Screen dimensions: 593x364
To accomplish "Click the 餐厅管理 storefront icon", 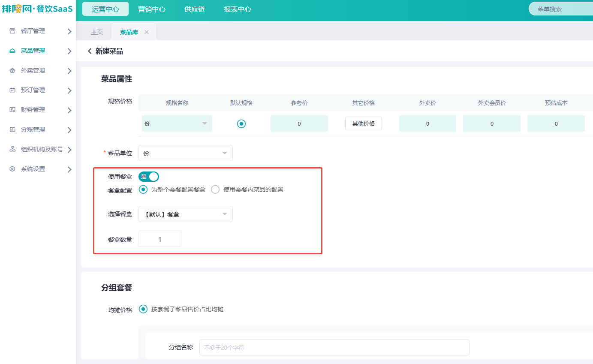I will coord(12,31).
